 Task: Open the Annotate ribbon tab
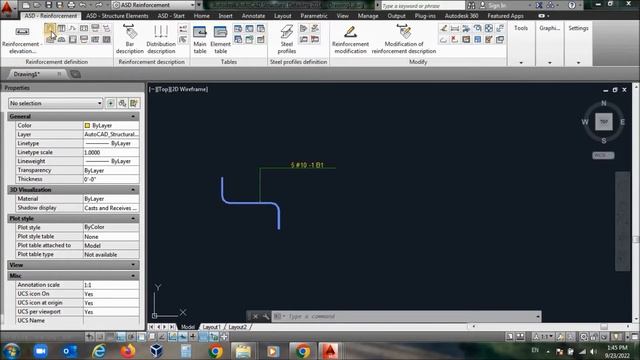[253, 16]
